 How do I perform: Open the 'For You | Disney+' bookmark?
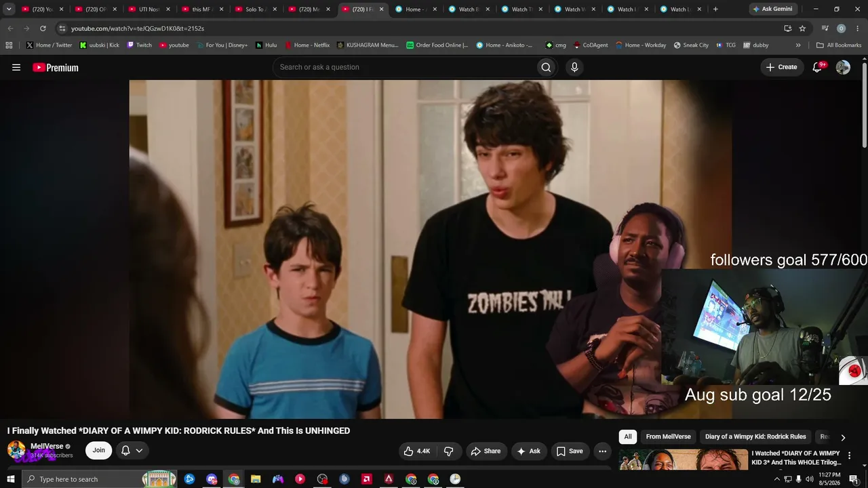[x=221, y=45]
